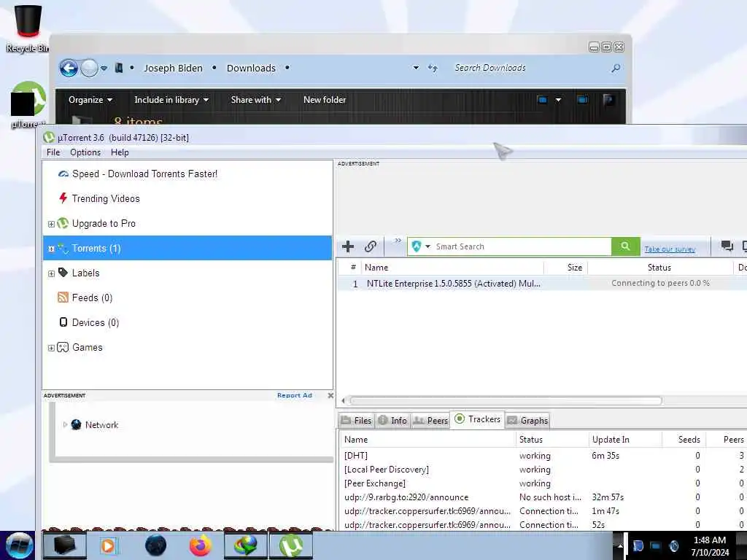
Task: Click the Back arrow in Downloads window
Action: click(x=69, y=68)
